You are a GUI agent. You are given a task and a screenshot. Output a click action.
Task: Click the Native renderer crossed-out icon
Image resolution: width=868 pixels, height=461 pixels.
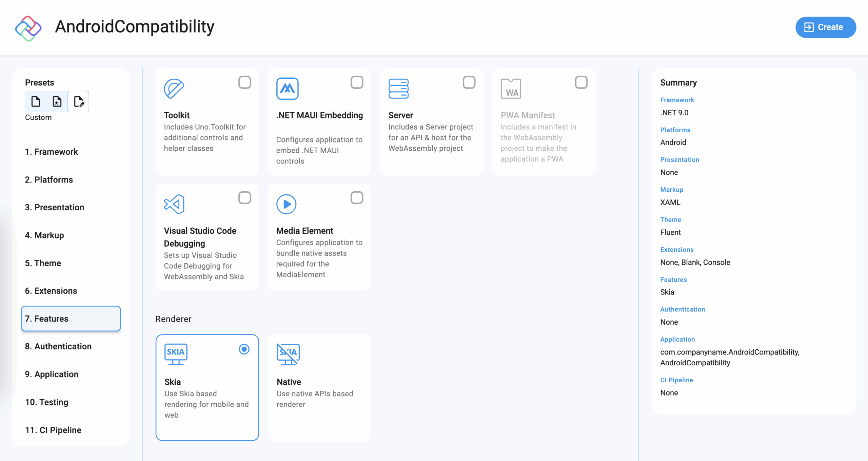click(x=288, y=354)
